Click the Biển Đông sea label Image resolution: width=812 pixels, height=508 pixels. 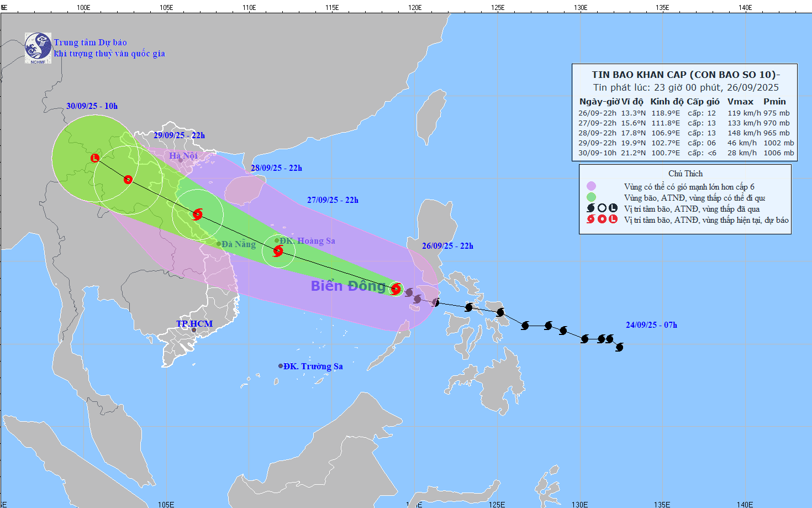(x=348, y=286)
